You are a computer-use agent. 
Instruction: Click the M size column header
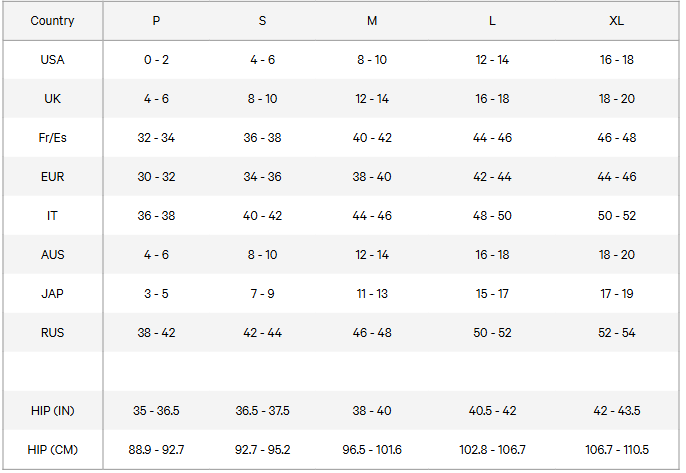click(370, 21)
